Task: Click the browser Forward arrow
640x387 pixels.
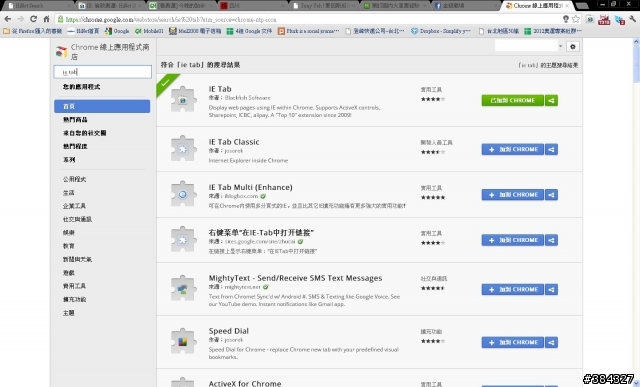Action: 20,19
